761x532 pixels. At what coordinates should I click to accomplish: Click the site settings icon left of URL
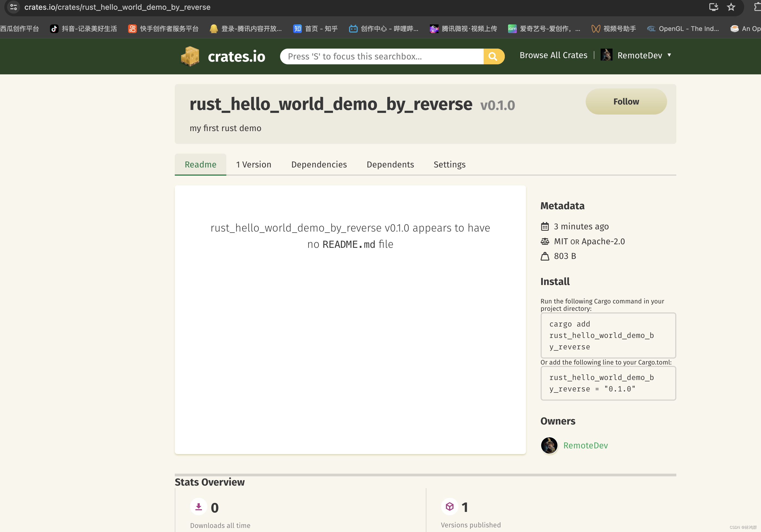pos(13,7)
